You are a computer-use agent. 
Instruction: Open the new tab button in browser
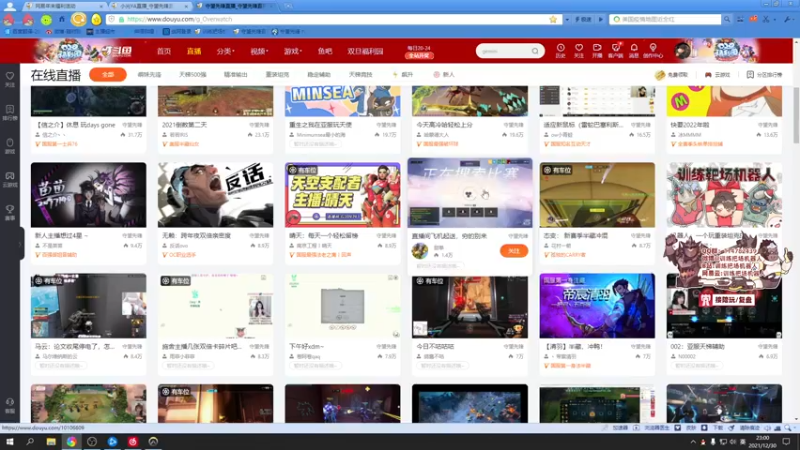[288, 6]
